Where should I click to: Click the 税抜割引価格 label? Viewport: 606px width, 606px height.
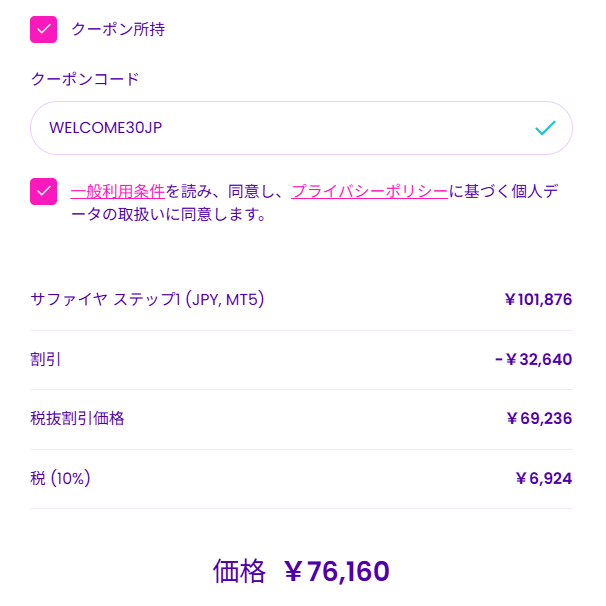[x=77, y=418]
